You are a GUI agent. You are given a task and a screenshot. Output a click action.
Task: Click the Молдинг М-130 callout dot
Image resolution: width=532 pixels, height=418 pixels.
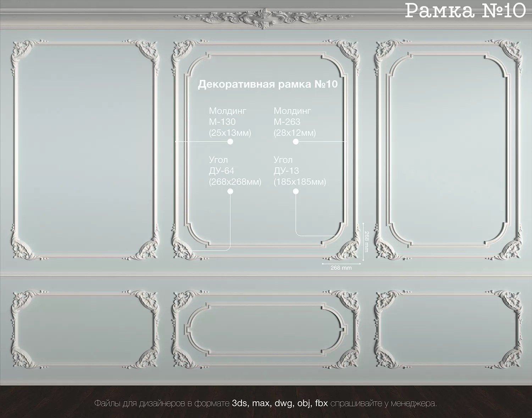[230, 142]
